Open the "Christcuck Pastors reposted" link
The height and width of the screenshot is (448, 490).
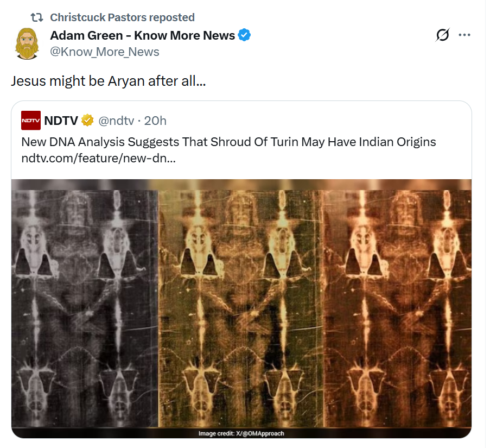(x=122, y=17)
